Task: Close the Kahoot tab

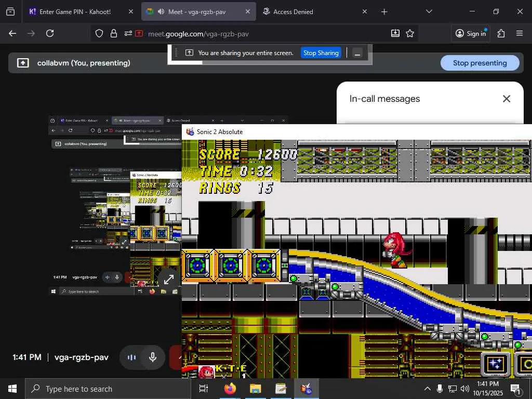Action: point(130,11)
